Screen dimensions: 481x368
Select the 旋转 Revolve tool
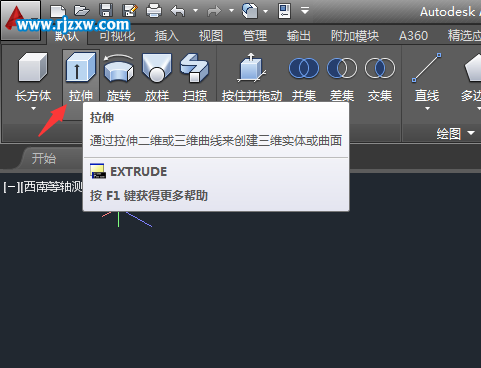[119, 77]
